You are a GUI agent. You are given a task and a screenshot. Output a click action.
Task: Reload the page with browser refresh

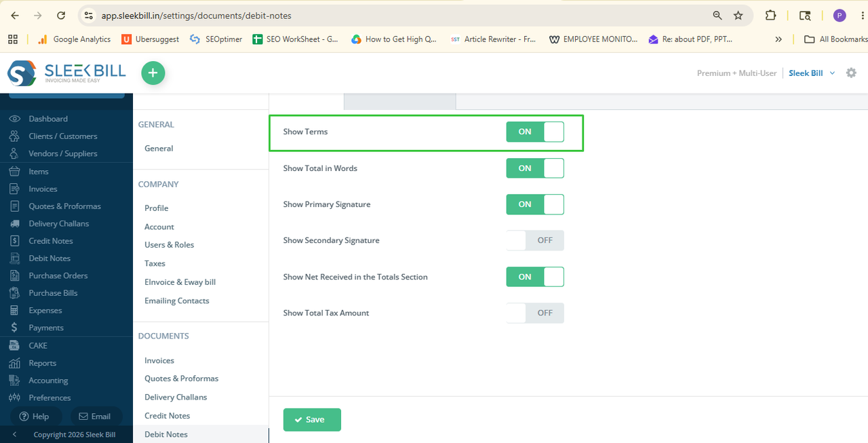[x=61, y=15]
